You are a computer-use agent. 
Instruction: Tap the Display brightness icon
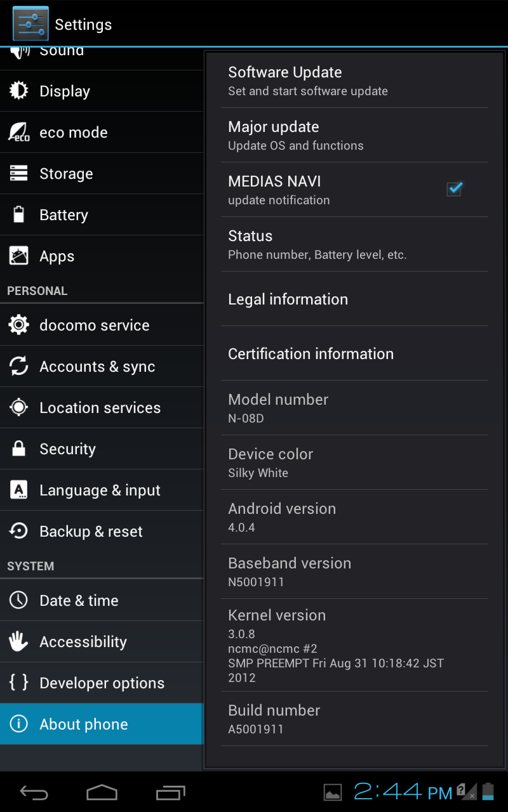click(19, 91)
